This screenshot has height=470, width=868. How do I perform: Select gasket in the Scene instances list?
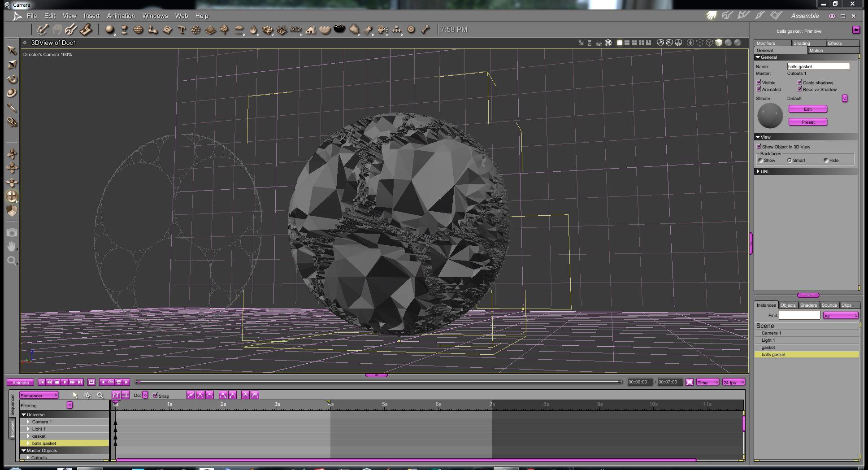click(807, 347)
